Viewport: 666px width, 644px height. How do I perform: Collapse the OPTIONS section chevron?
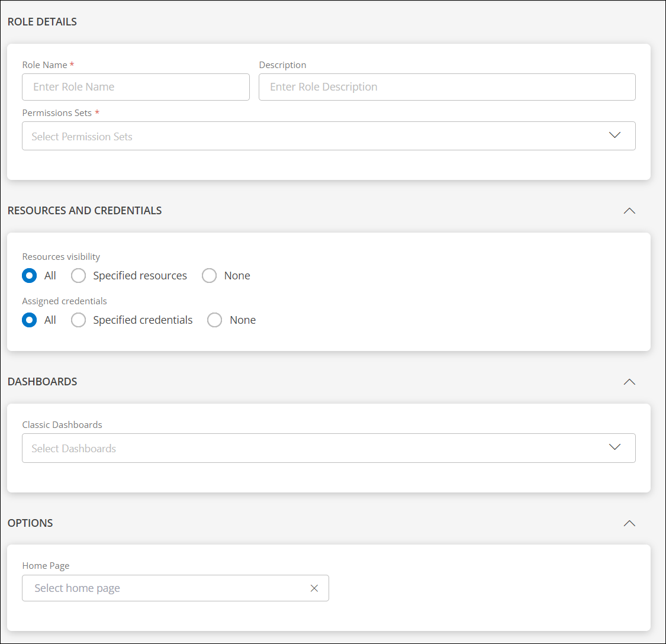(629, 523)
